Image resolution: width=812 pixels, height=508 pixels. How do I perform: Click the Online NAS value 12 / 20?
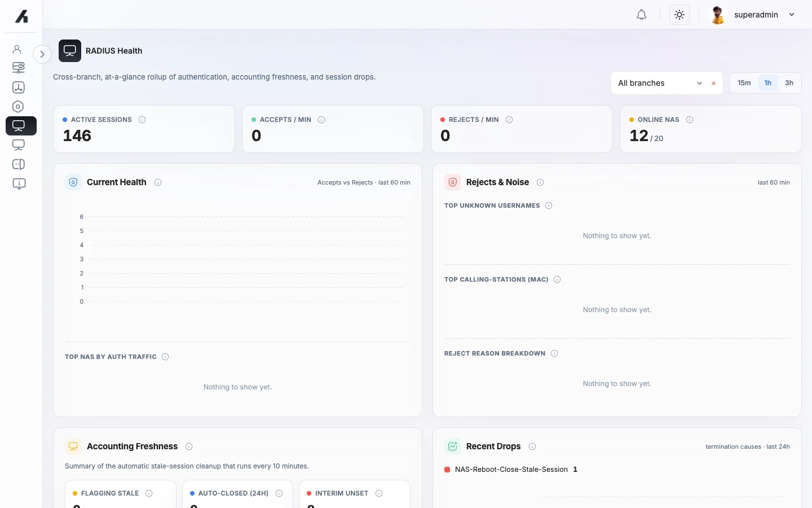pyautogui.click(x=647, y=136)
